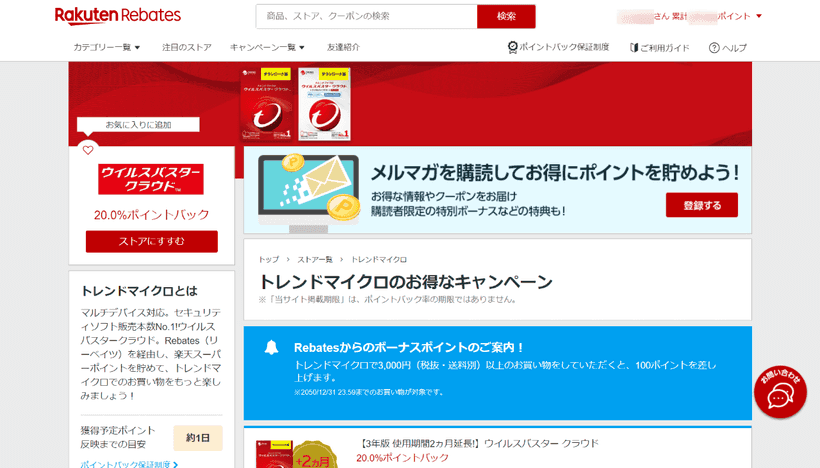Click the お気に入りに追加 tooltip label
Screen dimensions: 820x468
tap(138, 124)
